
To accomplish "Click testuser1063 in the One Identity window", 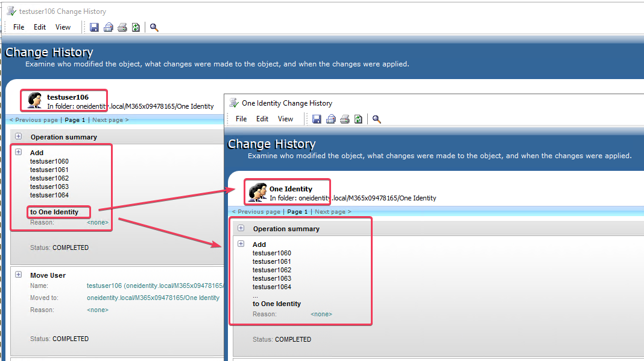I will pyautogui.click(x=272, y=278).
